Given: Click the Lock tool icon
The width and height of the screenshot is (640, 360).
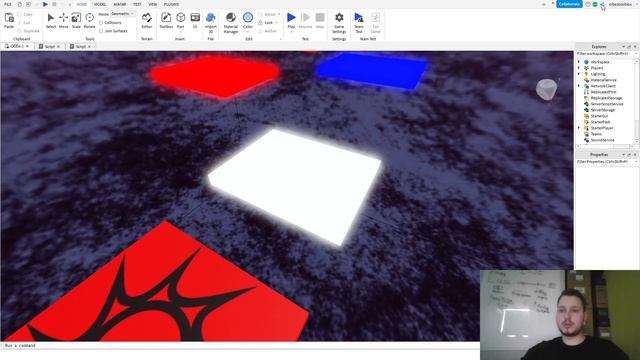Looking at the screenshot, I should [260, 22].
